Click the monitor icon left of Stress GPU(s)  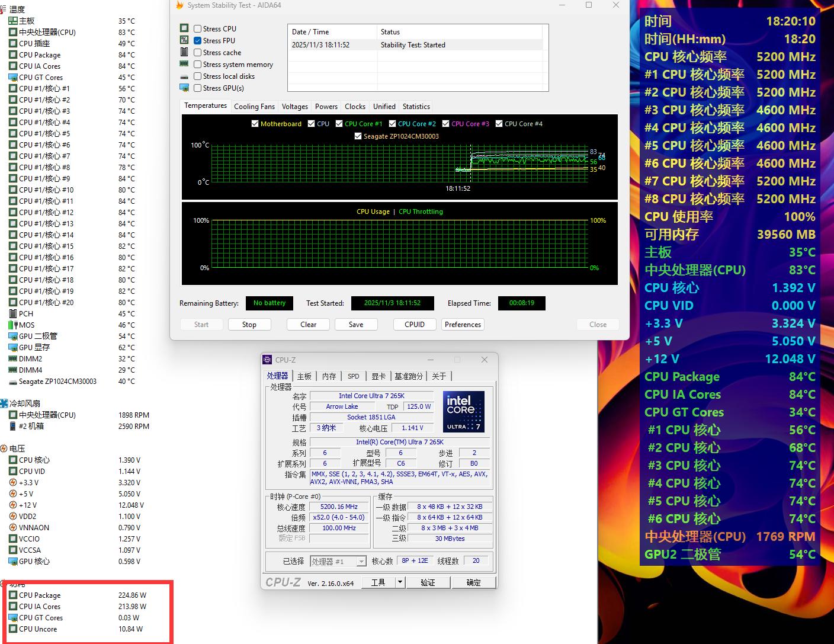184,88
